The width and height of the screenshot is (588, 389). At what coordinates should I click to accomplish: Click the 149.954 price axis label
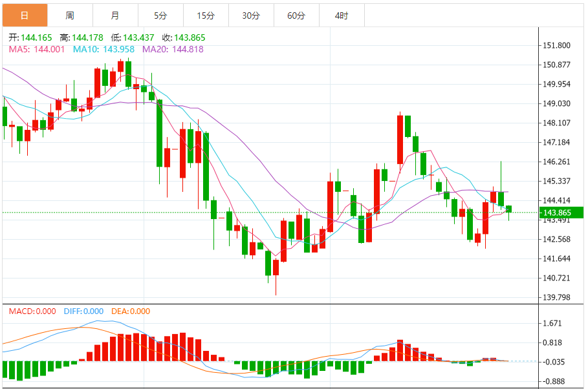pos(556,84)
